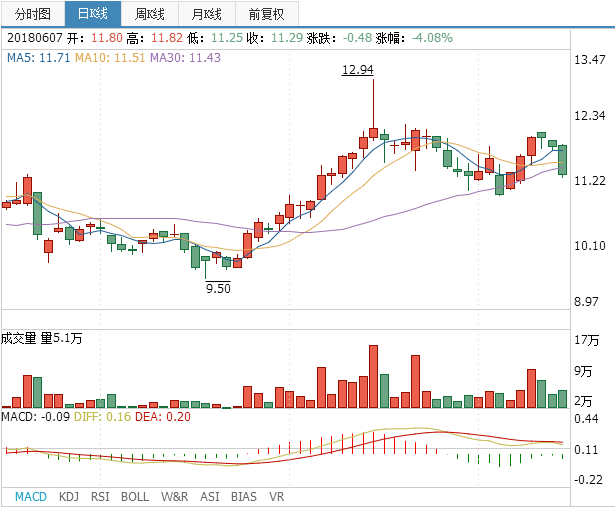Click the MA10: 11.51 legend text

coord(110,58)
